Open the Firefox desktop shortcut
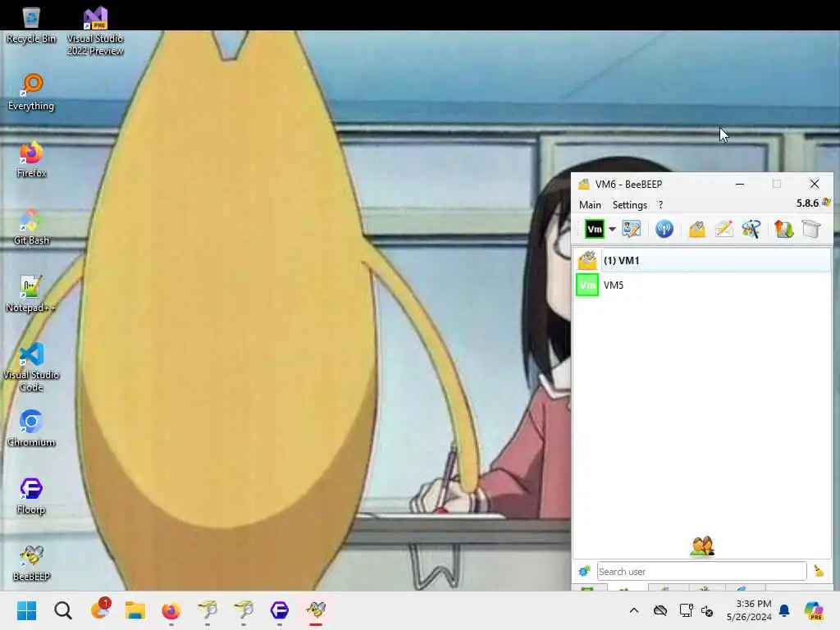The height and width of the screenshot is (630, 840). pos(31,160)
